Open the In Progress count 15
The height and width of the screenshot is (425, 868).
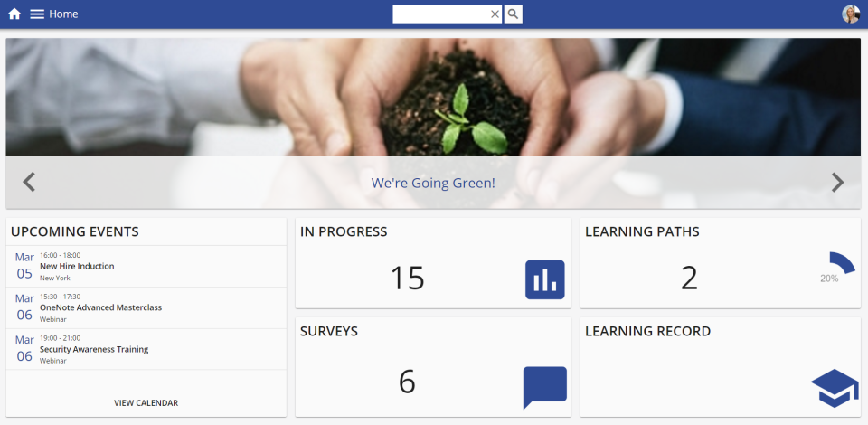(408, 278)
